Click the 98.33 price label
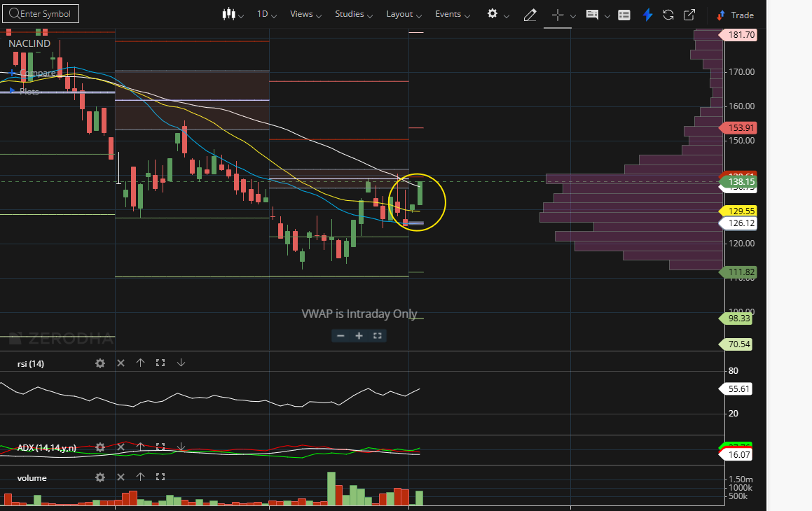 coord(736,318)
